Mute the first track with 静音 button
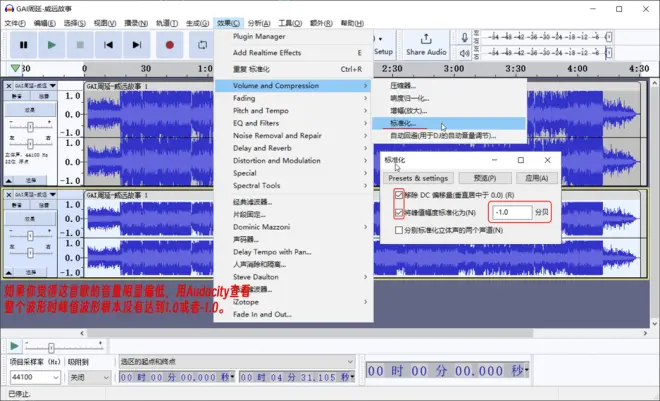 click(17, 96)
